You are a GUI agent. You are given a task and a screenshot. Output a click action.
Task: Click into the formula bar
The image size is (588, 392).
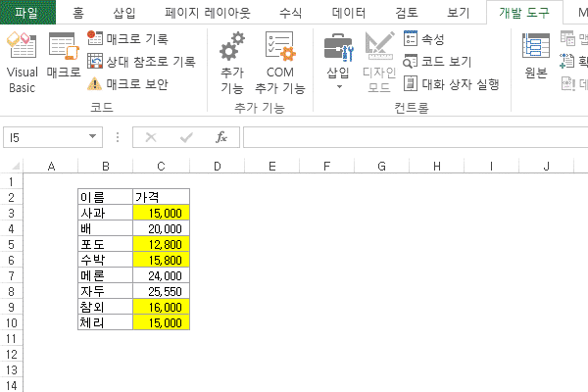tap(416, 137)
